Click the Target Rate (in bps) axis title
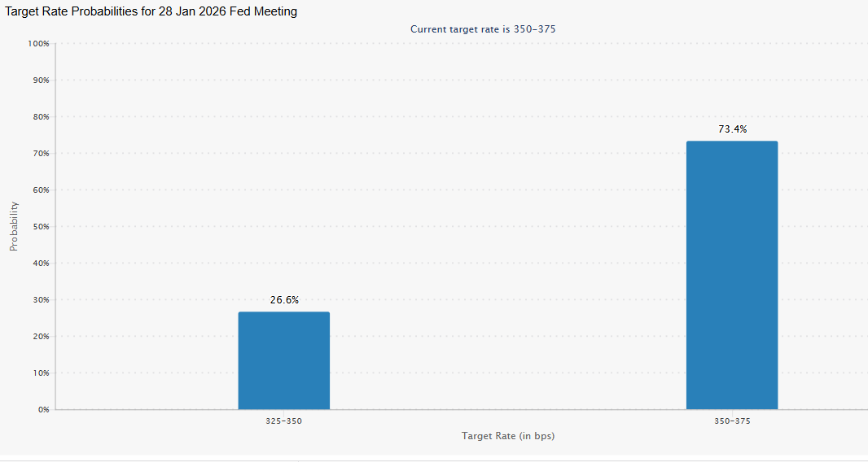The height and width of the screenshot is (462, 868). (x=508, y=436)
